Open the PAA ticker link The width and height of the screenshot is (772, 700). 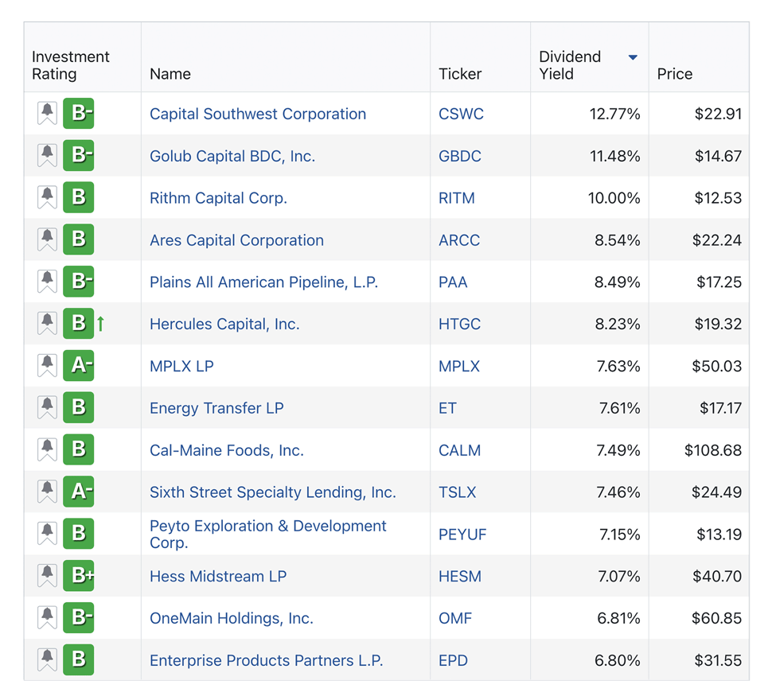(x=453, y=282)
